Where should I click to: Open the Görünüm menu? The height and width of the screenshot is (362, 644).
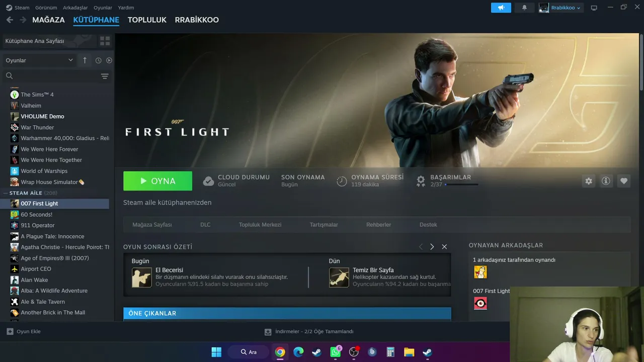(x=46, y=8)
